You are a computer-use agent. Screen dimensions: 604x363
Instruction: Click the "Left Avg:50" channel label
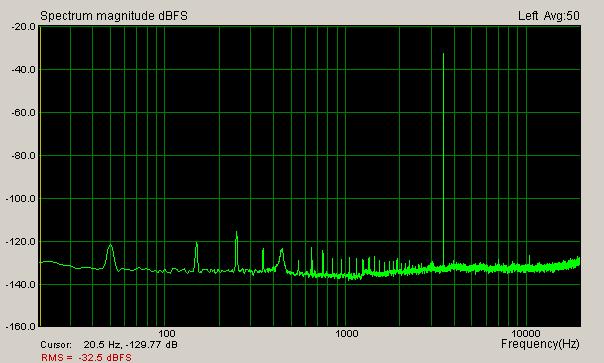point(549,16)
